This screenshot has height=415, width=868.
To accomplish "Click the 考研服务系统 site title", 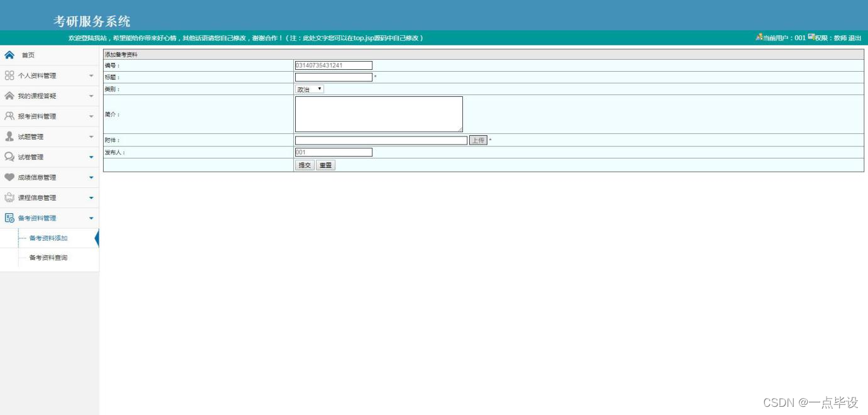I will (x=92, y=21).
